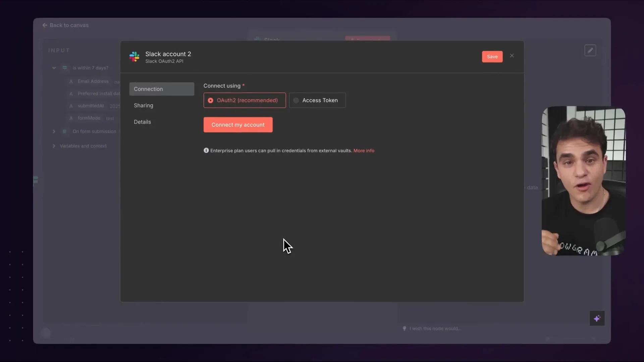Click the 'I wish this node would...' text
Screen dimensions: 644x362
tap(435, 328)
